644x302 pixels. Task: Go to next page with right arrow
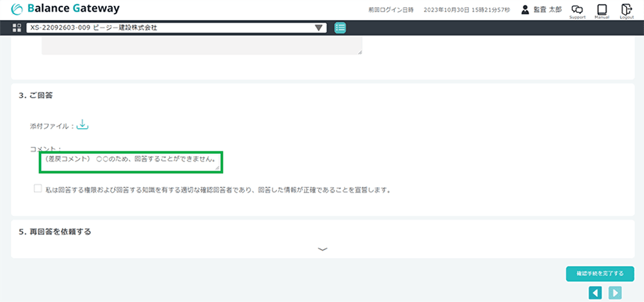615,293
